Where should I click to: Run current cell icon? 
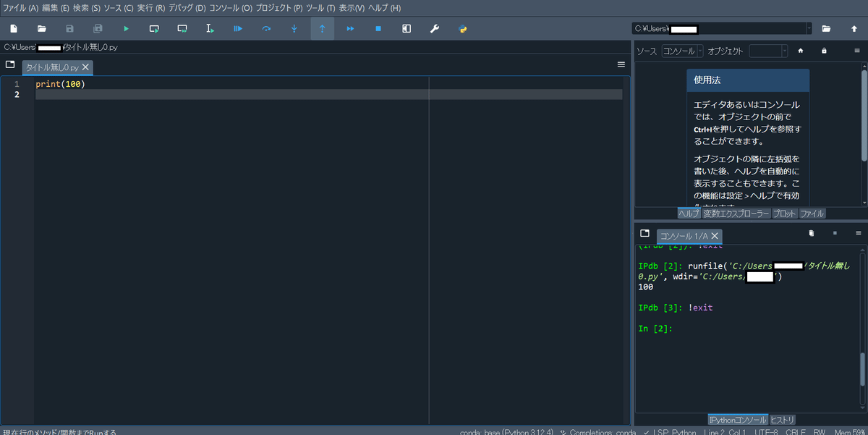click(154, 29)
